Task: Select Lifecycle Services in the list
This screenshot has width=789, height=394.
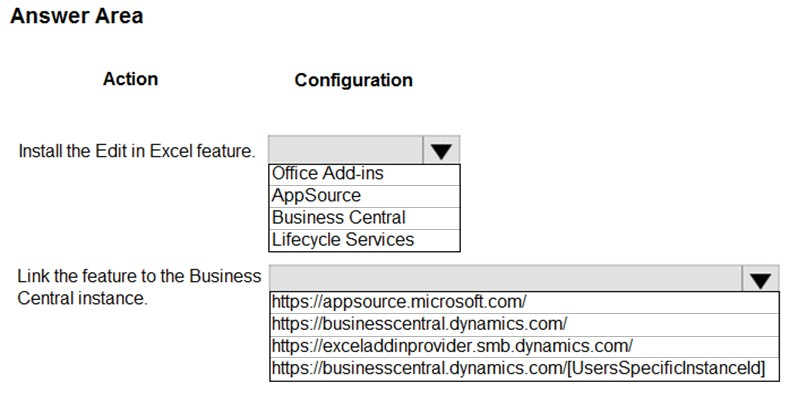Action: (364, 241)
